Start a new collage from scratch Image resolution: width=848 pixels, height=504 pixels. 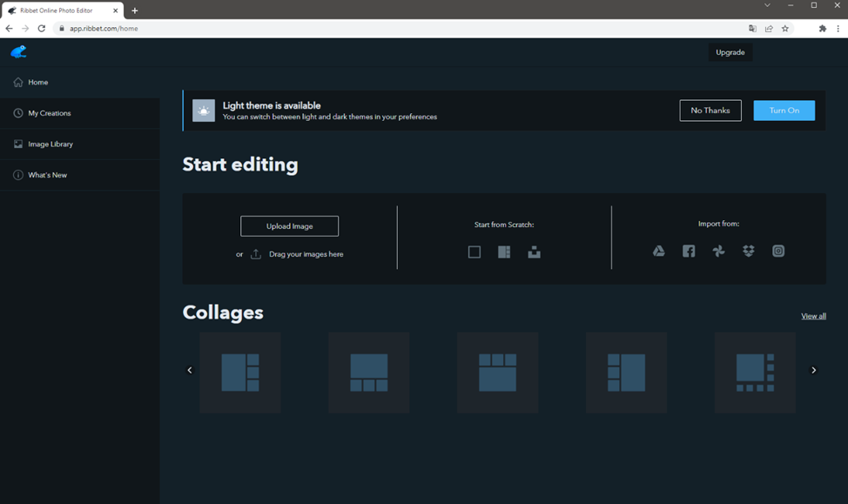[x=504, y=252]
